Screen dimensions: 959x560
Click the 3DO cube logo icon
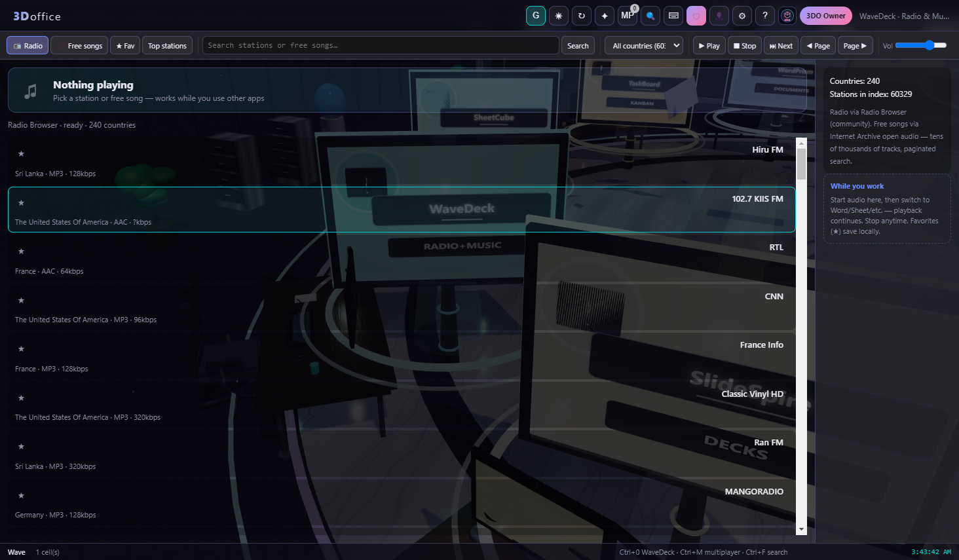(787, 16)
